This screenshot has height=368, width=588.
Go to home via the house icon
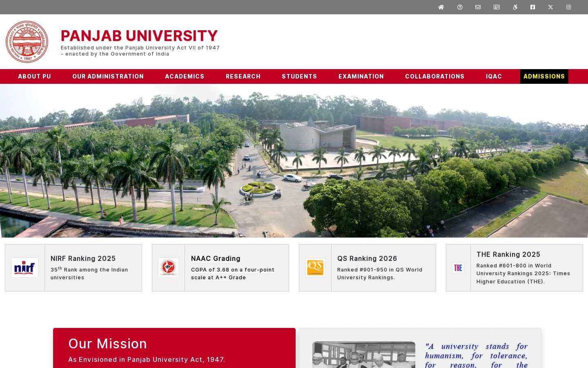[x=441, y=7]
